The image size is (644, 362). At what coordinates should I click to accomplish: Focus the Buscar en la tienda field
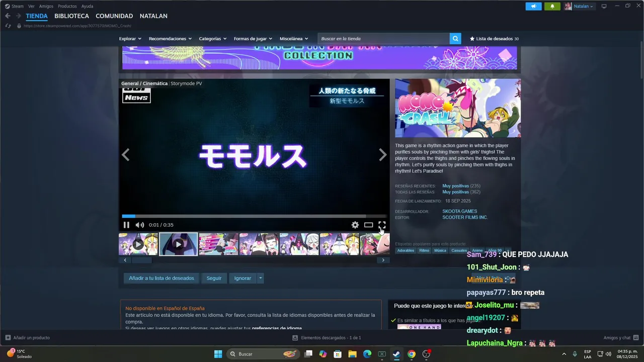point(383,39)
